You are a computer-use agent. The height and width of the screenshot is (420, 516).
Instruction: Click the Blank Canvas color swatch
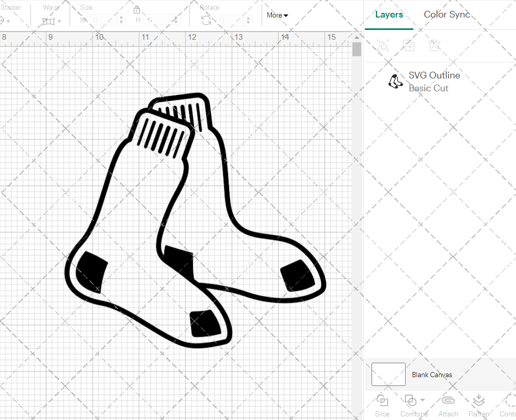point(388,374)
